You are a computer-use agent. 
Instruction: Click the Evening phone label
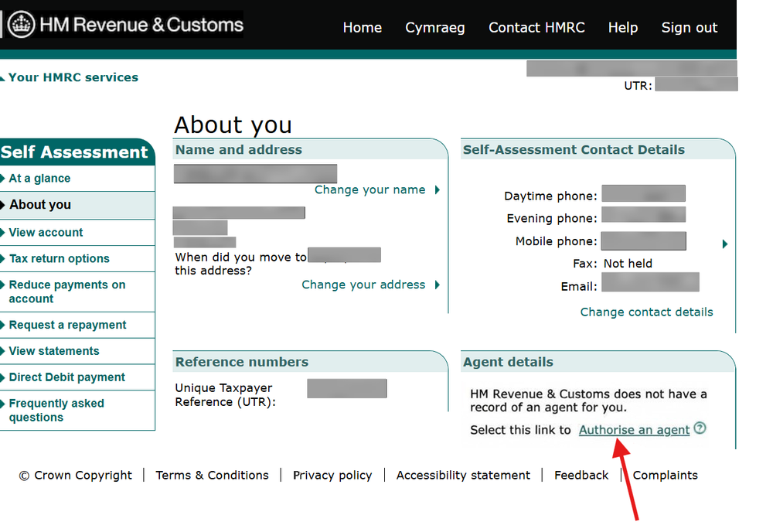(x=552, y=218)
